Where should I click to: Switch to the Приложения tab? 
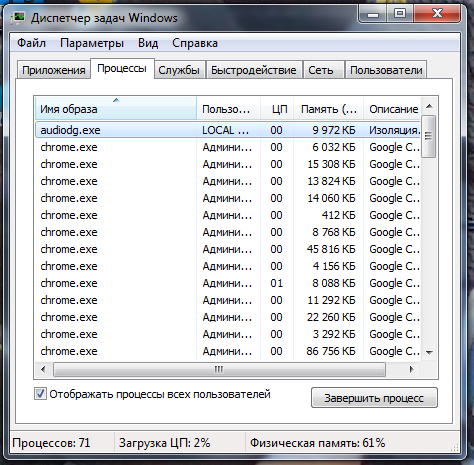[x=54, y=70]
